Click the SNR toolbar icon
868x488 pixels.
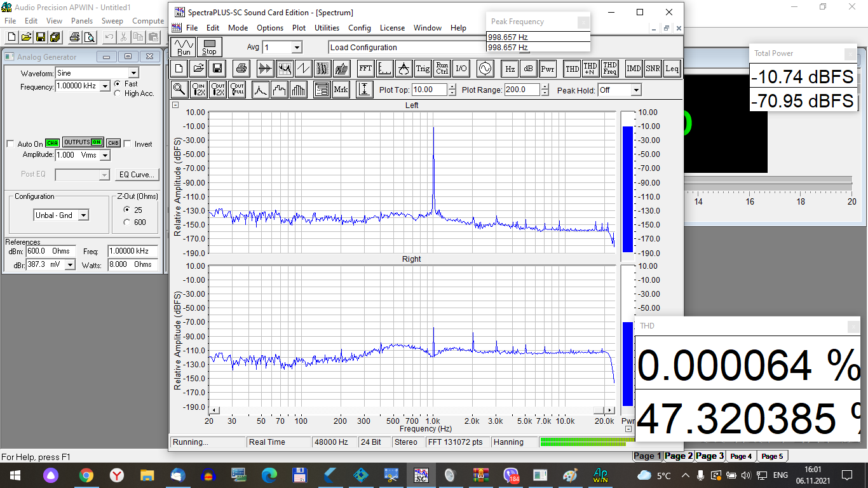tap(653, 68)
